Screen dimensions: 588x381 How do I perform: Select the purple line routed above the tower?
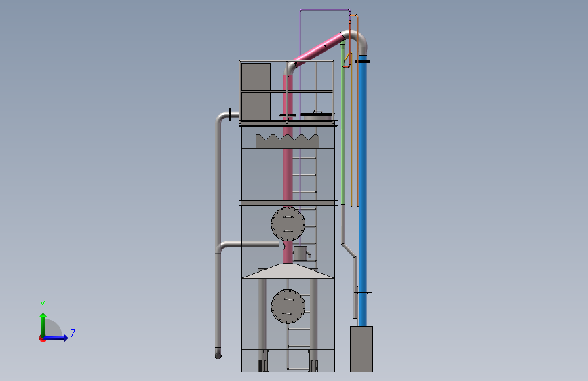325,10
